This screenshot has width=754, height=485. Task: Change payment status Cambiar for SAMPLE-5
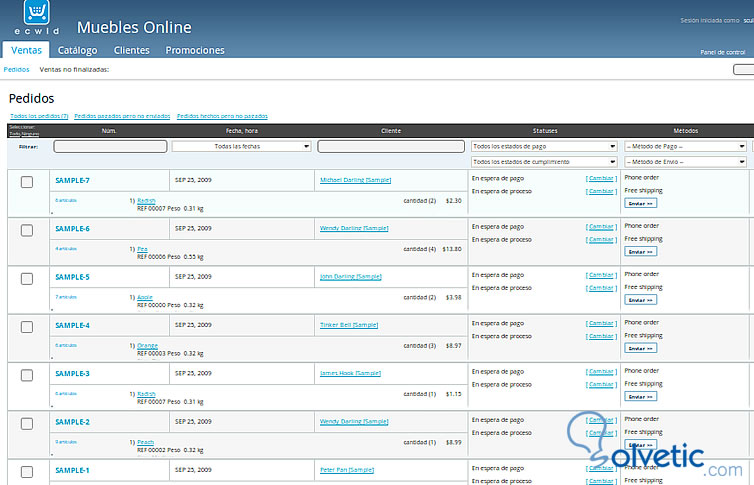pos(601,275)
